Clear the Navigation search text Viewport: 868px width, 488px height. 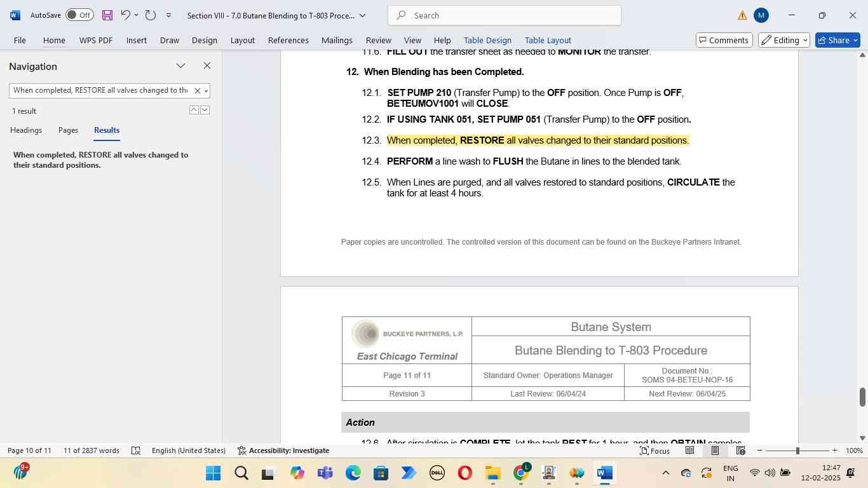(197, 91)
